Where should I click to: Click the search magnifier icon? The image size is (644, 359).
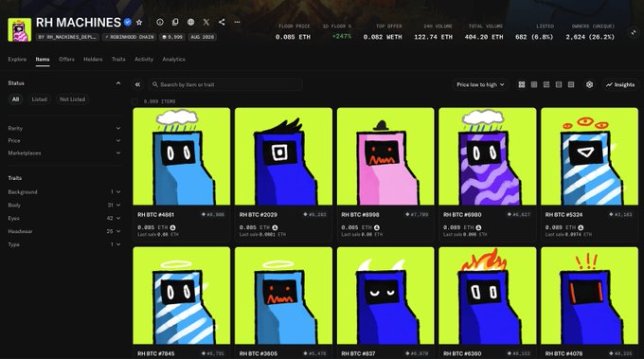[x=154, y=84]
